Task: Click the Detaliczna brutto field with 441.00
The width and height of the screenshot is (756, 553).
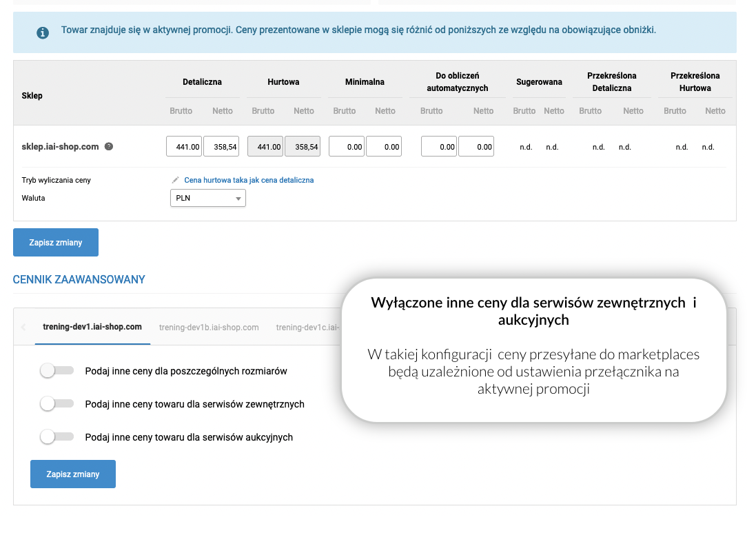Action: [184, 147]
